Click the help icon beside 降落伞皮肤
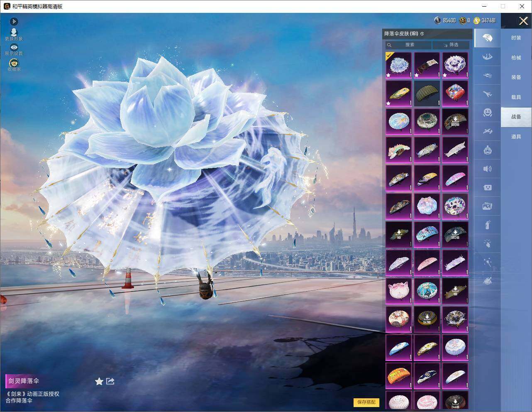Viewport: 532px width, 412px height. point(422,34)
